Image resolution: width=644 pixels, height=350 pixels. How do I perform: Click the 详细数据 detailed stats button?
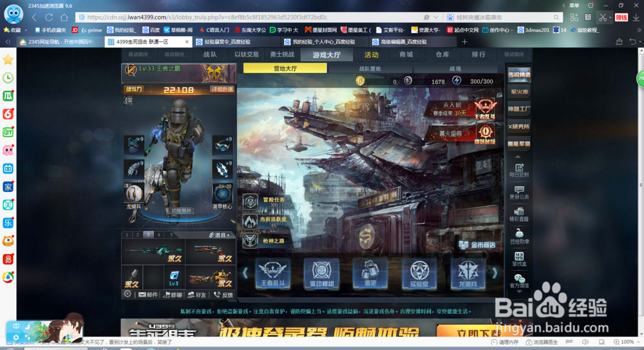tap(222, 89)
